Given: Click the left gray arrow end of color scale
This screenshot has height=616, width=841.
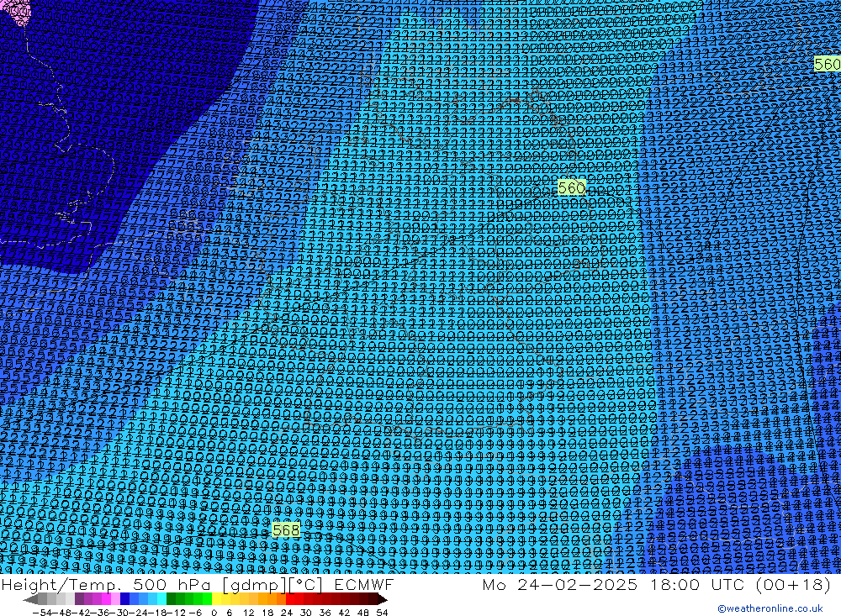Looking at the screenshot, I should [31, 599].
